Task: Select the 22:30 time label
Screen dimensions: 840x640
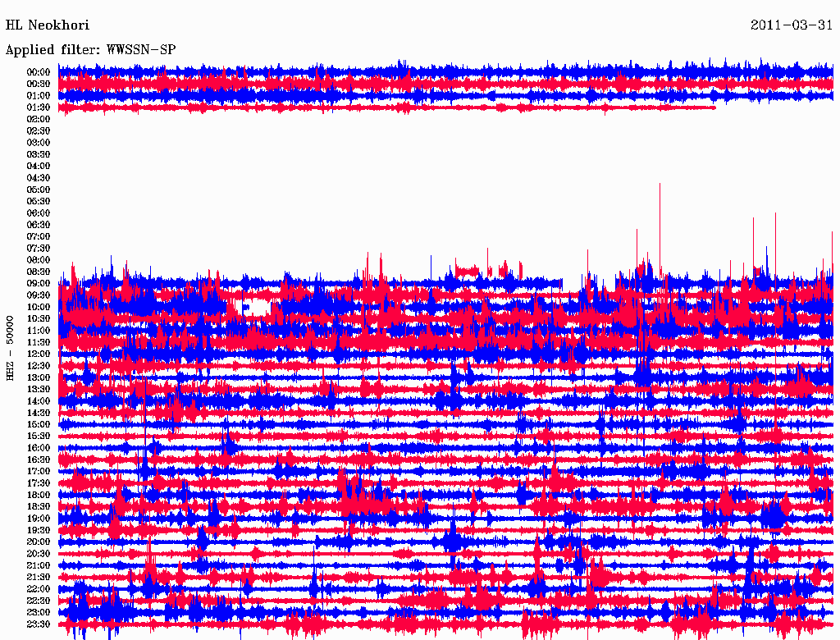Action: point(38,601)
